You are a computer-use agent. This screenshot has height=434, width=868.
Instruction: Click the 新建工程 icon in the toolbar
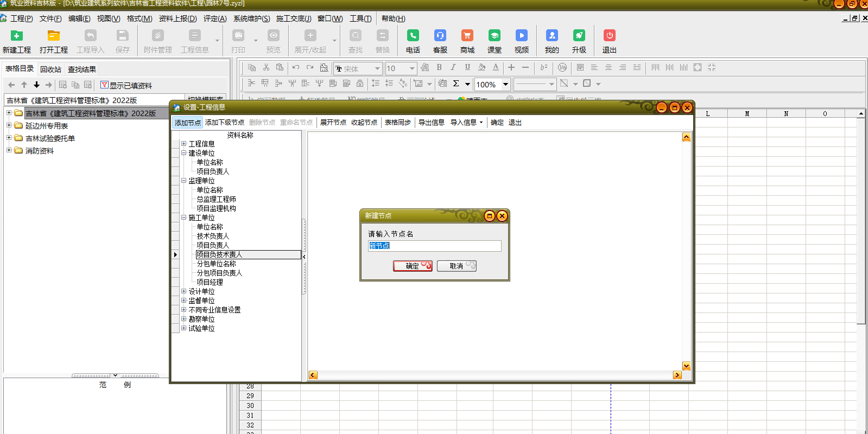tap(17, 36)
